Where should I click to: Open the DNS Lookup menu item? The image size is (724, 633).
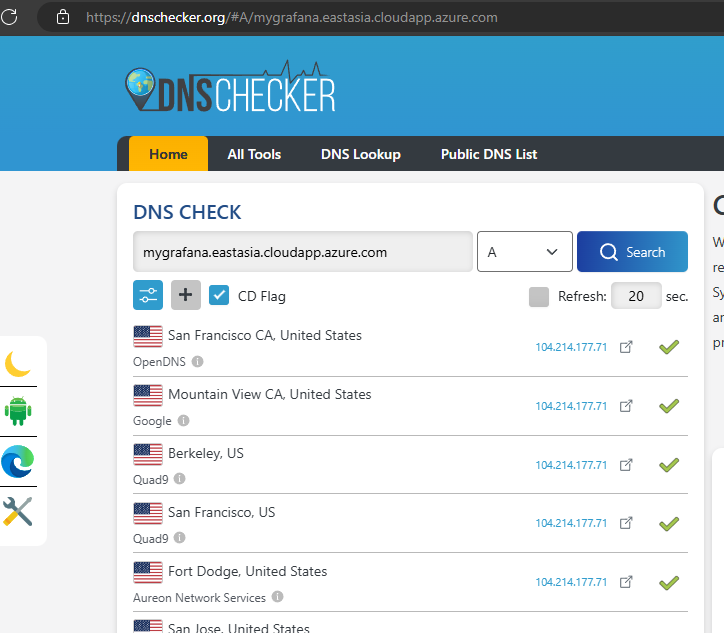[x=361, y=154]
